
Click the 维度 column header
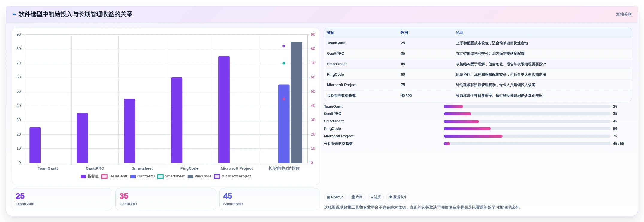331,33
